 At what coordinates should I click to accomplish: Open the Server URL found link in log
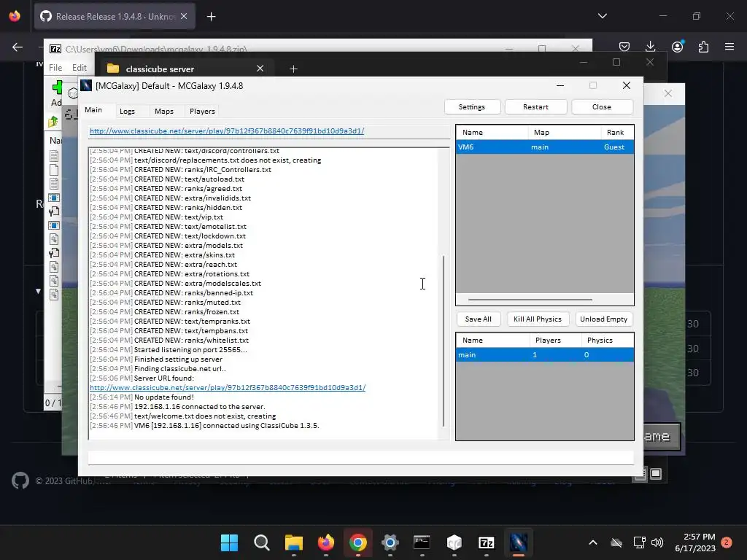click(228, 388)
